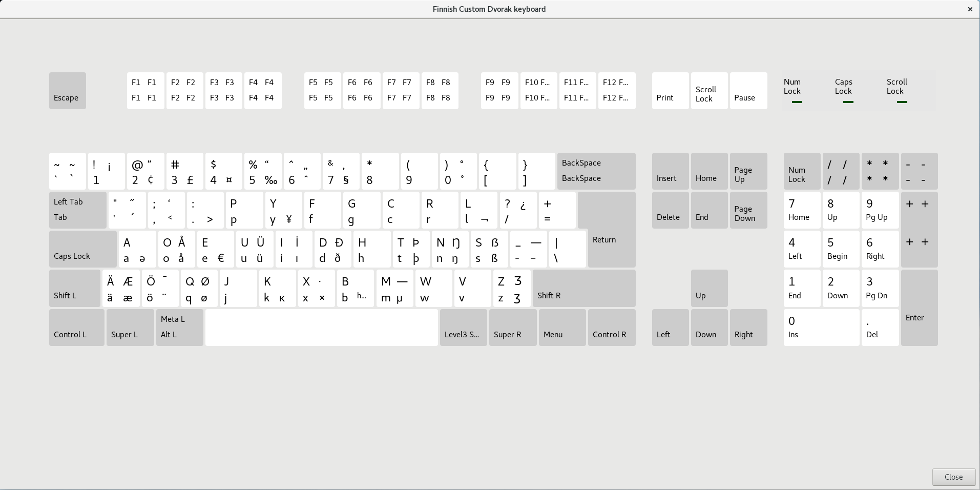
Task: Click the @ 2 number key
Action: click(x=145, y=171)
